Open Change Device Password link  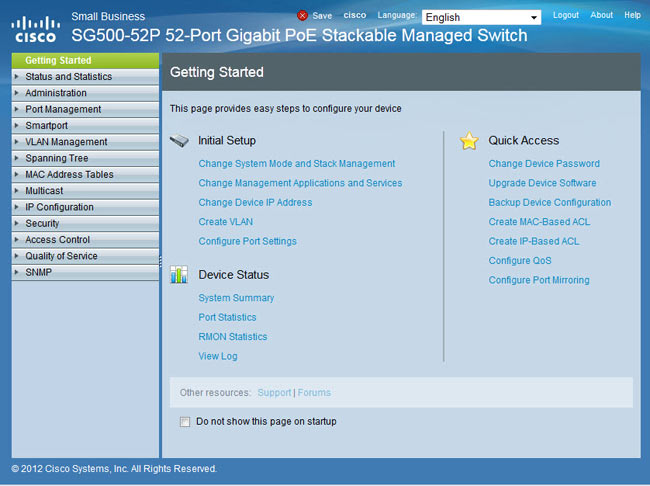pos(544,164)
